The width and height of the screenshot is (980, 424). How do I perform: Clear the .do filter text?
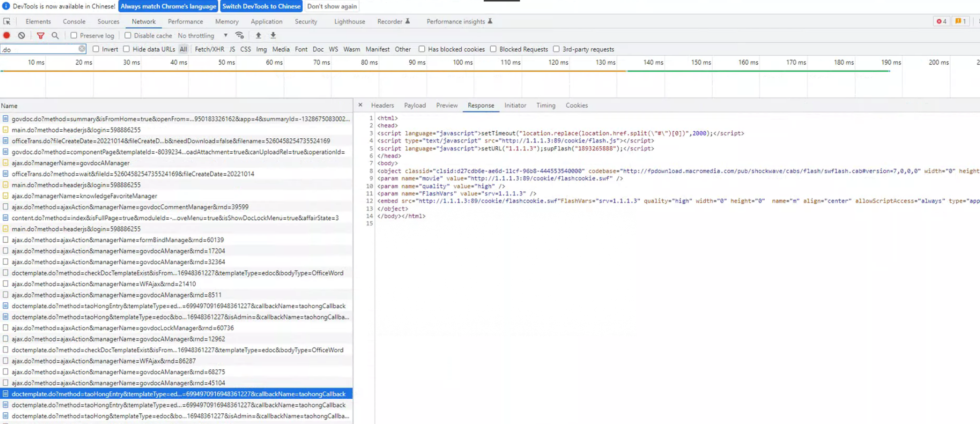(82, 49)
